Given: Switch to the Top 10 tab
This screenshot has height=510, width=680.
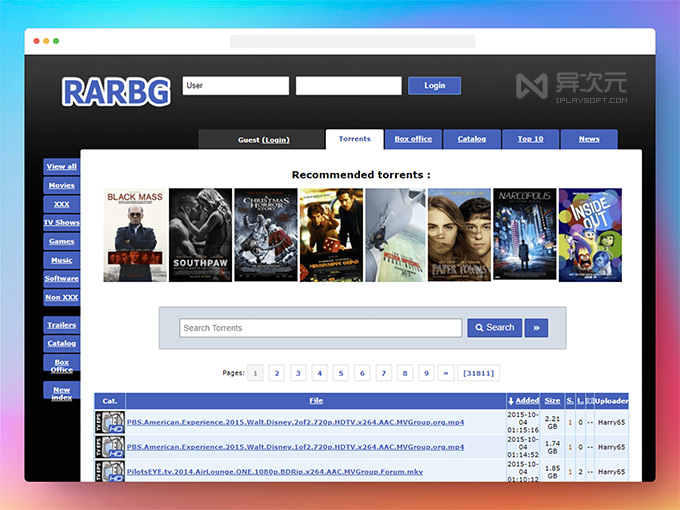Looking at the screenshot, I should tap(530, 139).
